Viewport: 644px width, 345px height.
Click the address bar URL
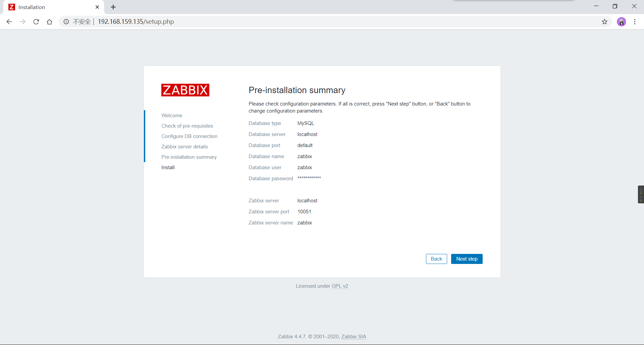click(136, 22)
